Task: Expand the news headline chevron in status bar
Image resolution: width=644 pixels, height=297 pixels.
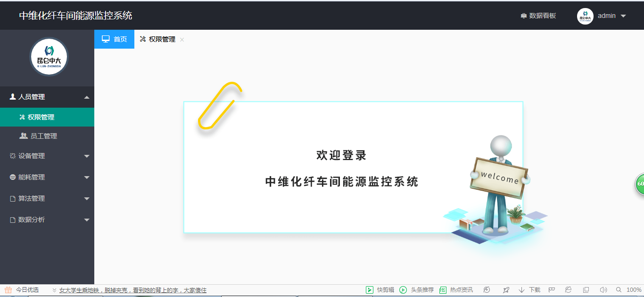Action: click(x=54, y=290)
